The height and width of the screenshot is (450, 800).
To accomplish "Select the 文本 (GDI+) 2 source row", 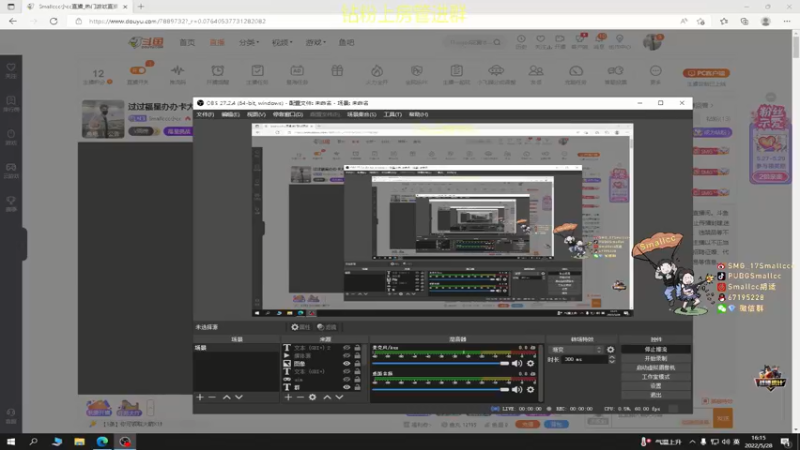I will point(322,348).
